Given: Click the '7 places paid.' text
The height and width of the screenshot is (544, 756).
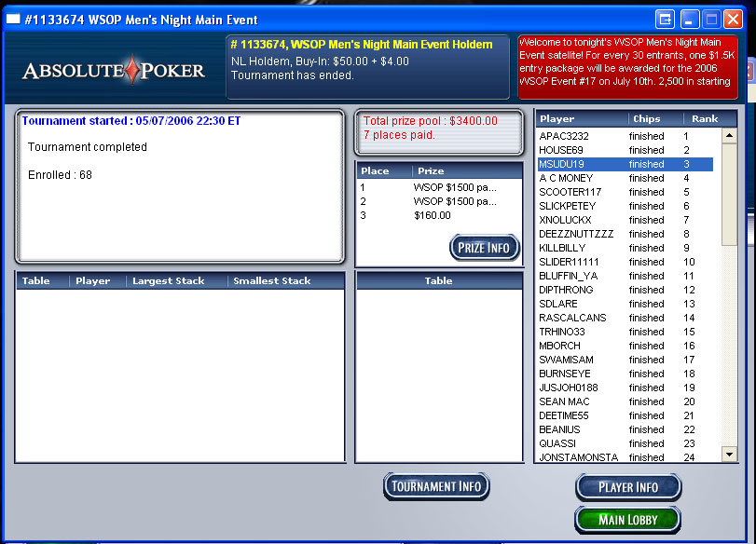Looking at the screenshot, I should (399, 135).
